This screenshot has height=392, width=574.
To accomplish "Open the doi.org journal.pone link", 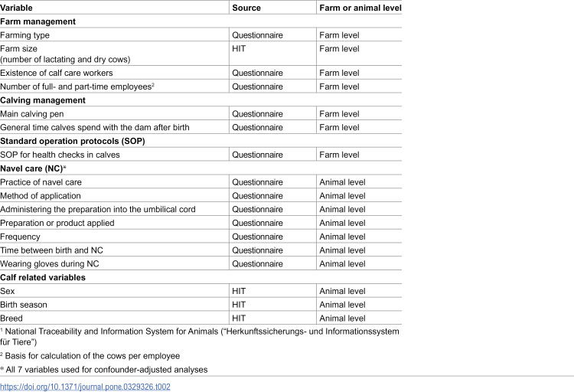I will pyautogui.click(x=85, y=387).
